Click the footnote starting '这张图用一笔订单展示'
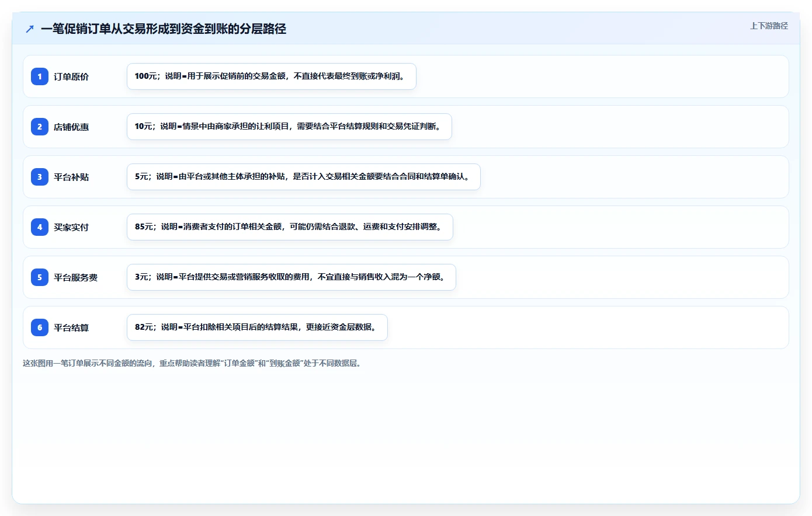This screenshot has height=516, width=812. [192, 363]
